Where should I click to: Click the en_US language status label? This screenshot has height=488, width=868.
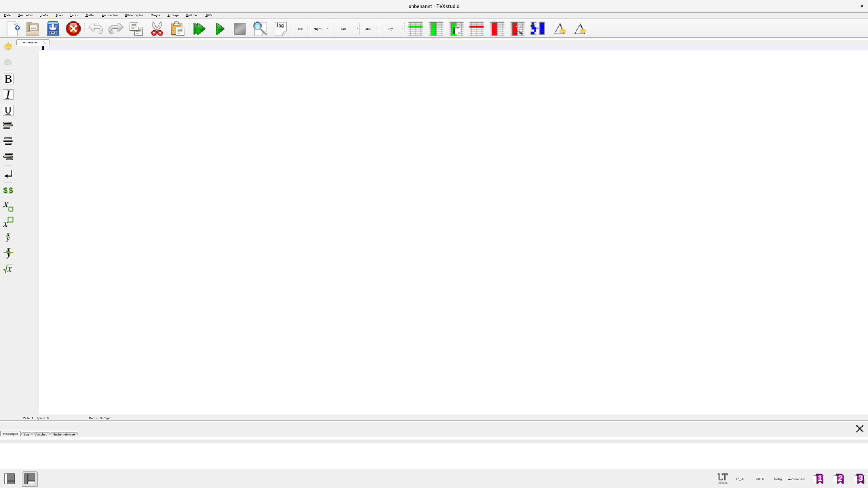740,479
